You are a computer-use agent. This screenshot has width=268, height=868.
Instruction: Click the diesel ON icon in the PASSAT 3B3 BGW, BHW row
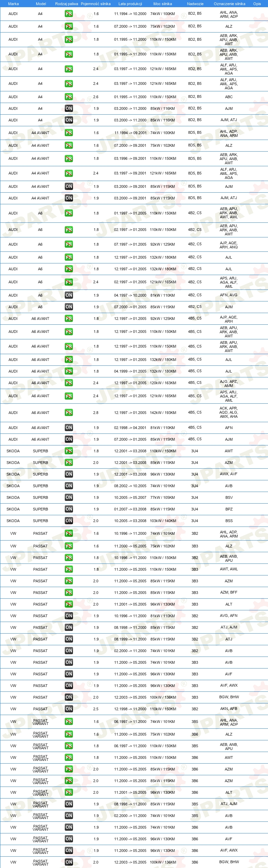69,697
